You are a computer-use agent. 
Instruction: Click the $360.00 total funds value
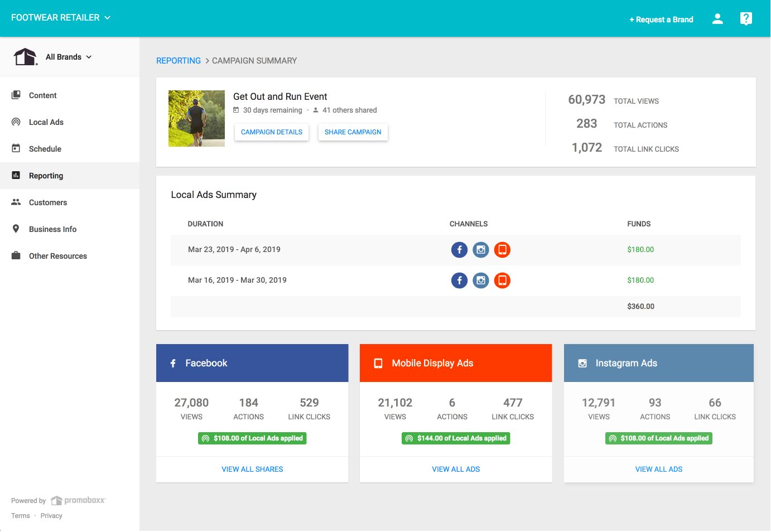click(x=641, y=307)
